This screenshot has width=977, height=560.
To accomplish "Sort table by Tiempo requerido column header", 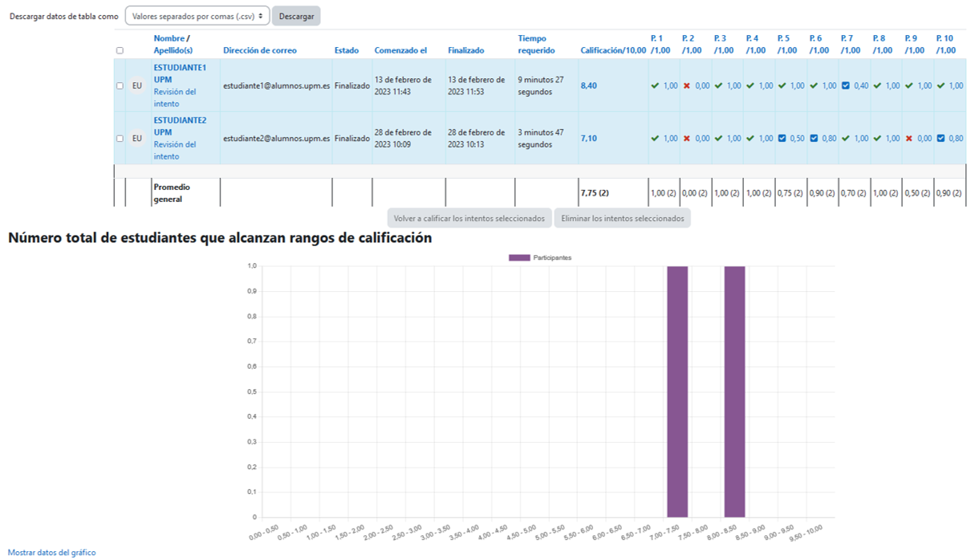I will click(536, 44).
